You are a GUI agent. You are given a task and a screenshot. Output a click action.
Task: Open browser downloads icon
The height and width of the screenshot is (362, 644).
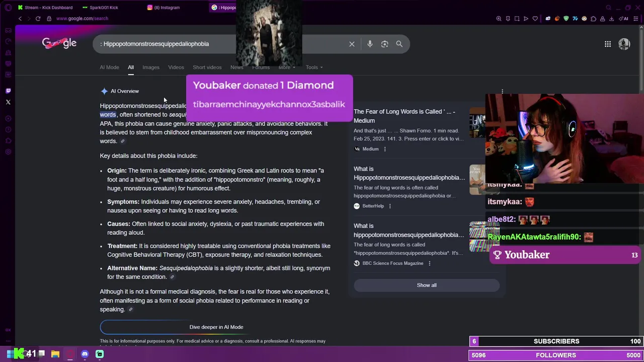coord(611,19)
